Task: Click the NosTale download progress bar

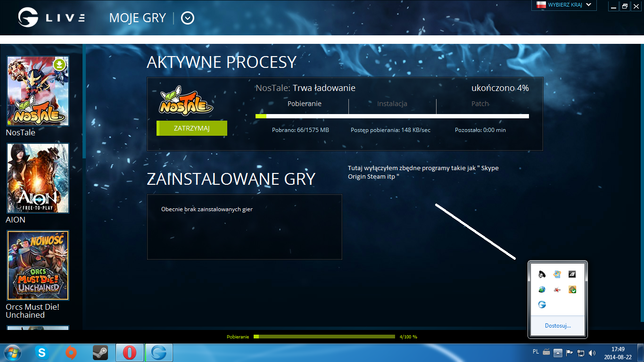Action: click(x=392, y=116)
